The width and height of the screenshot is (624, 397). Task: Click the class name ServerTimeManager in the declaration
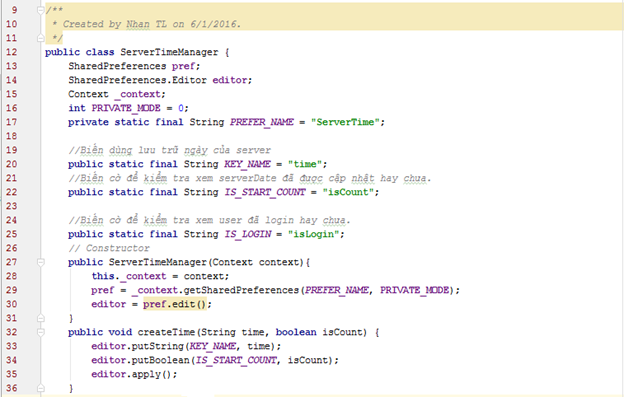click(169, 52)
